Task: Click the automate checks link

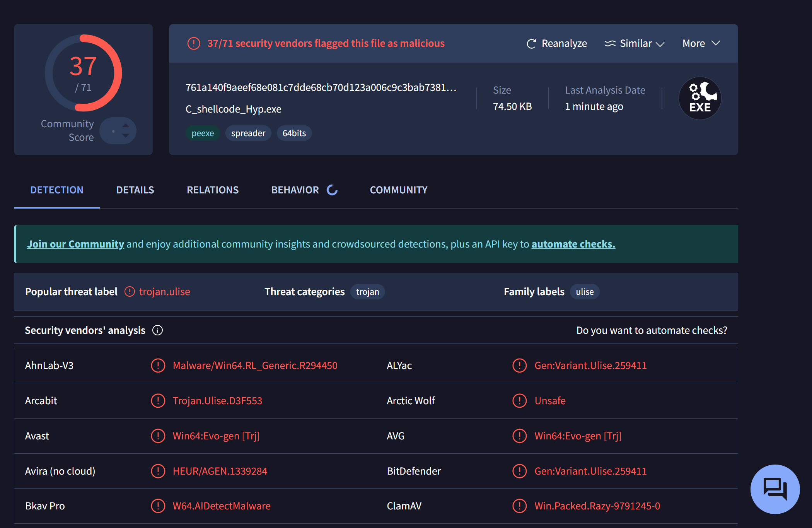Action: pyautogui.click(x=573, y=244)
